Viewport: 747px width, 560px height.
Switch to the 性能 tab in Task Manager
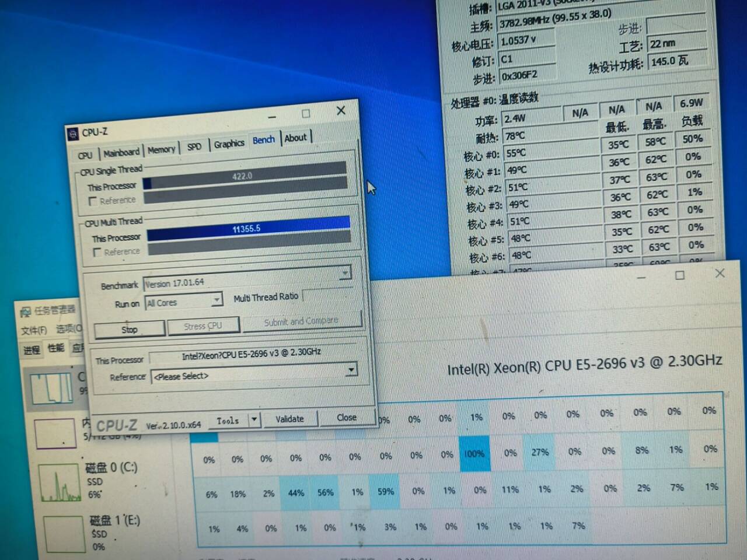(x=56, y=348)
